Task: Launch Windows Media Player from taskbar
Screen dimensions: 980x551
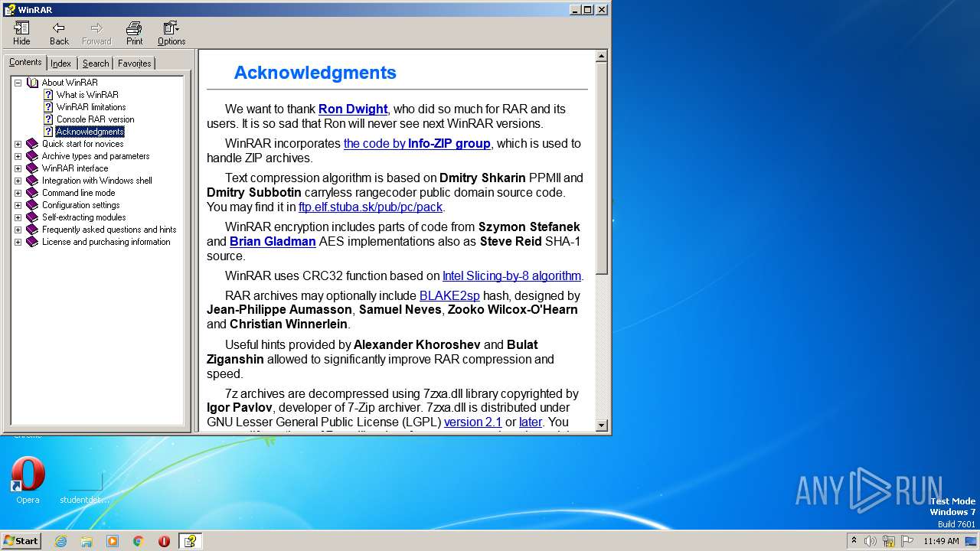Action: pyautogui.click(x=113, y=541)
